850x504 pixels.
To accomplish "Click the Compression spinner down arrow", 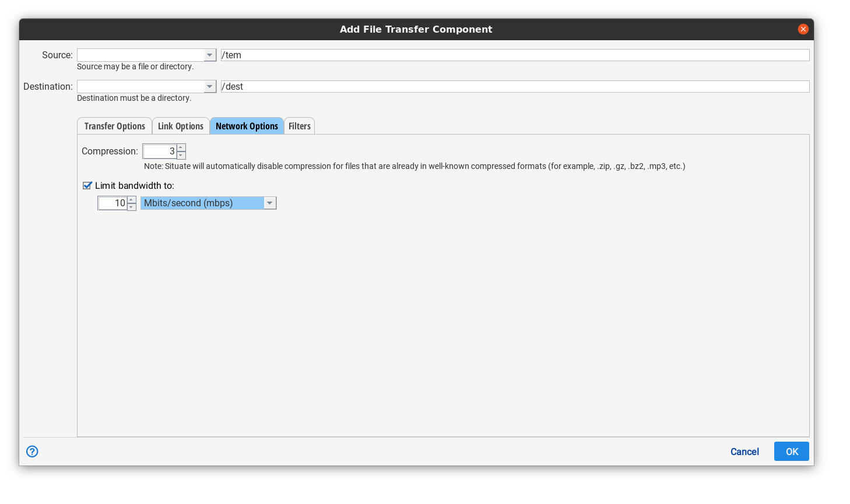I will point(180,154).
